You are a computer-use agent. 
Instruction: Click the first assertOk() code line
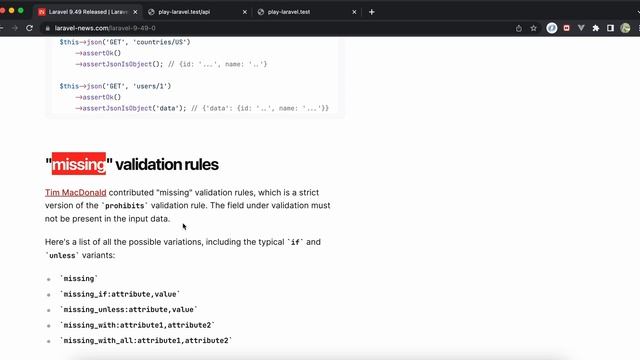click(x=98, y=53)
